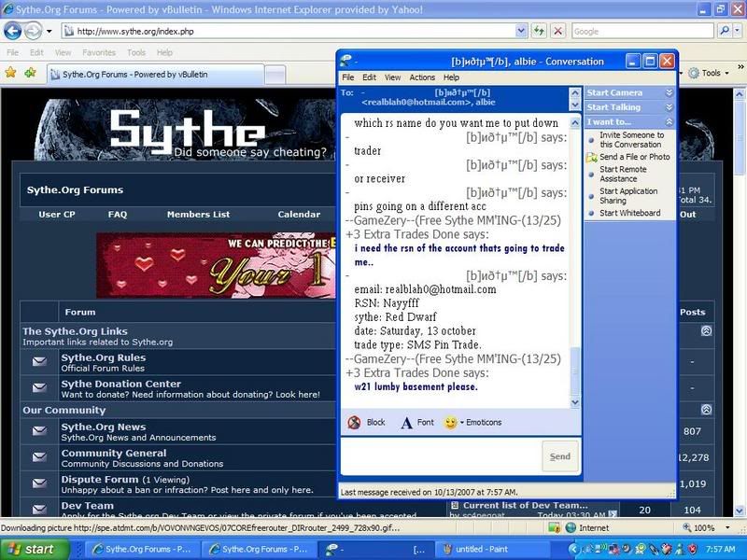Click the Add to Favorites star-plus icon
747x560 pixels.
31,73
